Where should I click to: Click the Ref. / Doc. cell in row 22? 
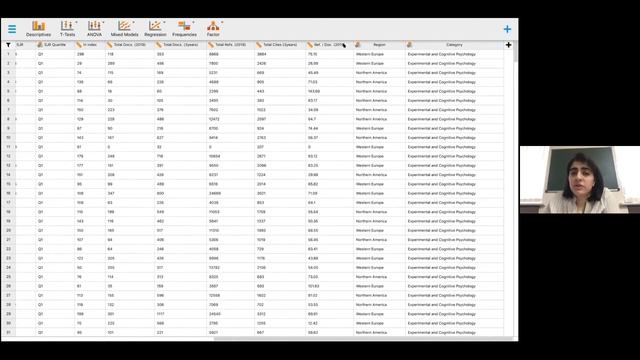click(x=329, y=249)
